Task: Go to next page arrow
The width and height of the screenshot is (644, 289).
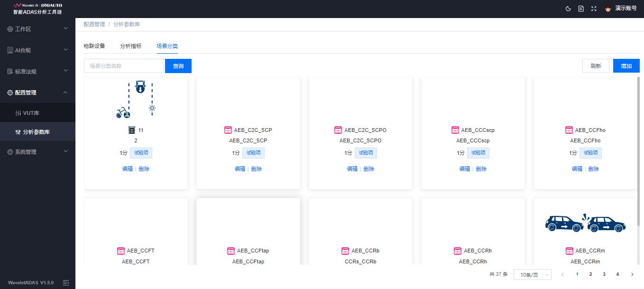Action: click(x=632, y=274)
